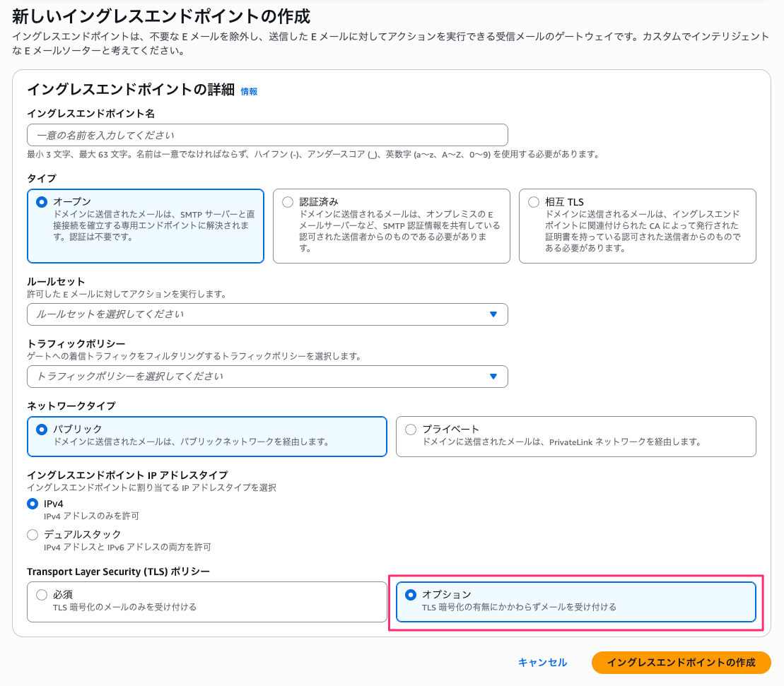Open the 情報 help link
Viewport: 784px width, 686px height.
tap(247, 91)
